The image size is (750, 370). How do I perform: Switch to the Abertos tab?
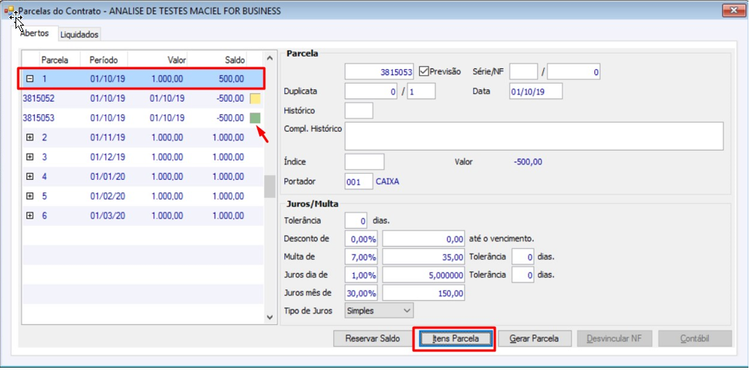34,33
